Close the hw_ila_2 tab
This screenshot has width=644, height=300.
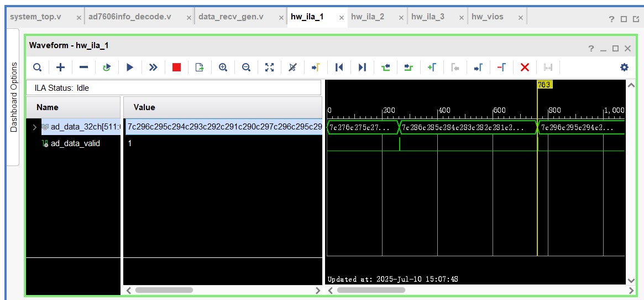click(x=402, y=18)
